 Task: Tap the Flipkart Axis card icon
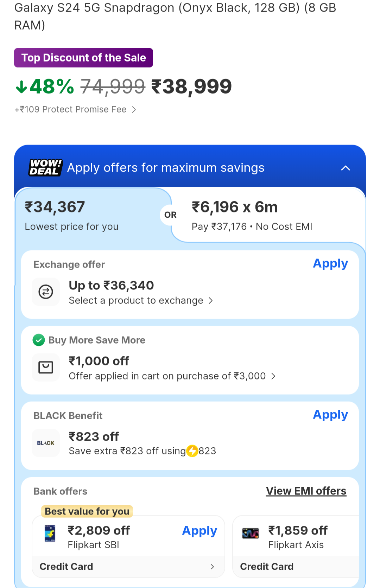pos(251,533)
